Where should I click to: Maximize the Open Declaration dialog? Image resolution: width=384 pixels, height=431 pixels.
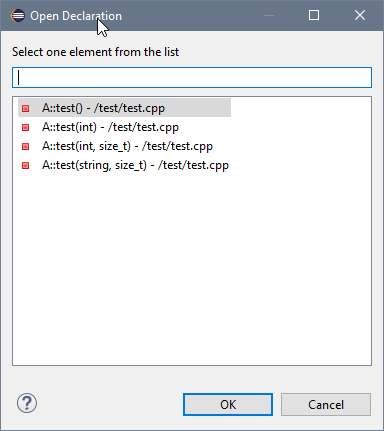click(314, 15)
